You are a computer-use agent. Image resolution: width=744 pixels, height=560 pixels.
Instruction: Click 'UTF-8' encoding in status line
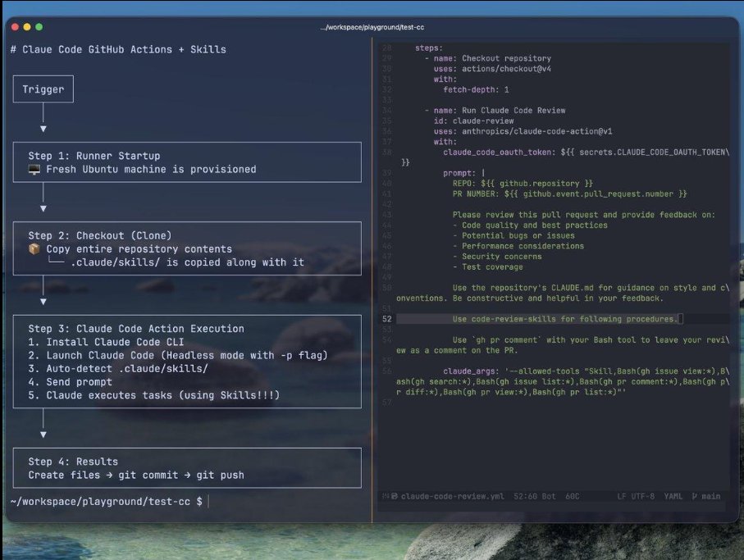642,496
